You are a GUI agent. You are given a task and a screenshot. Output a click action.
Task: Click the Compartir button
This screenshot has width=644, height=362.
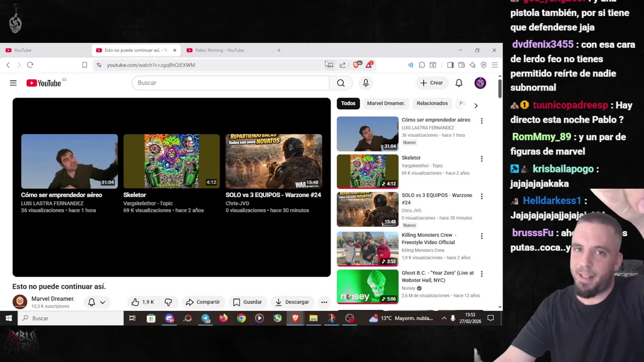pyautogui.click(x=203, y=302)
